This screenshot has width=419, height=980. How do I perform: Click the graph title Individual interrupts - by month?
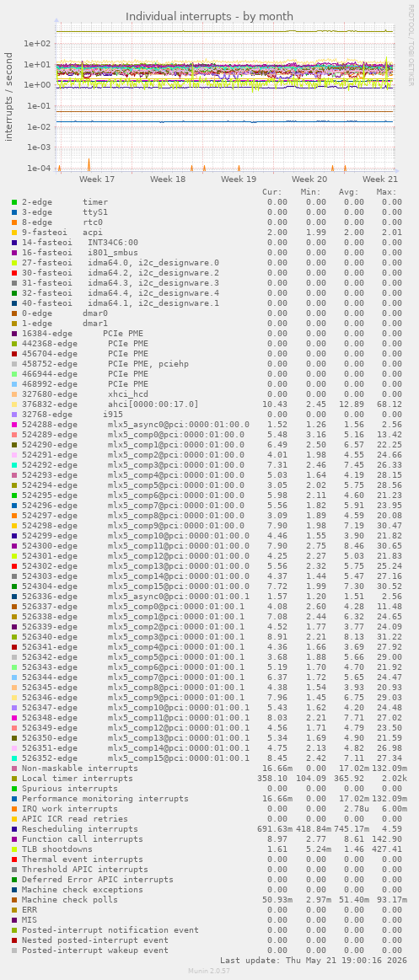coord(209,16)
